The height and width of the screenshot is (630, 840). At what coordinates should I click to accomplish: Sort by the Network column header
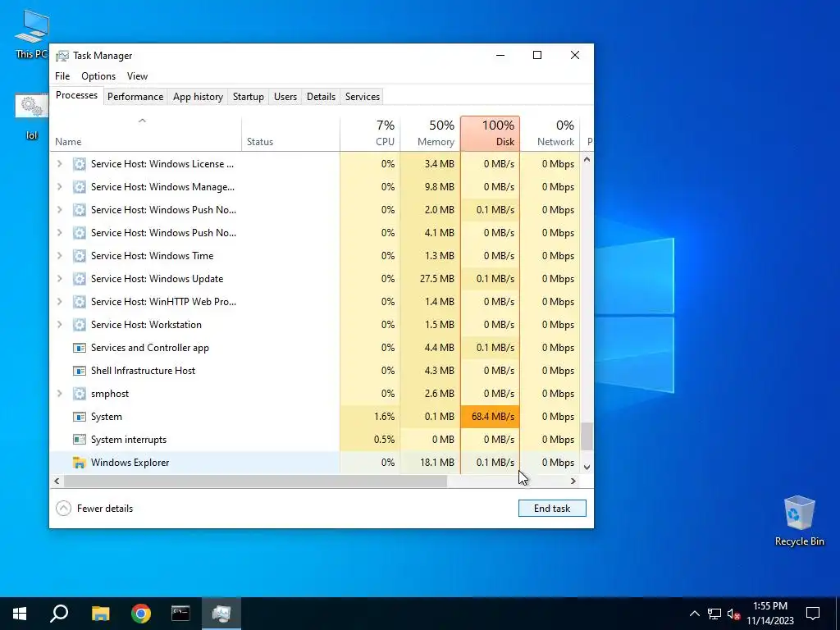click(x=550, y=134)
